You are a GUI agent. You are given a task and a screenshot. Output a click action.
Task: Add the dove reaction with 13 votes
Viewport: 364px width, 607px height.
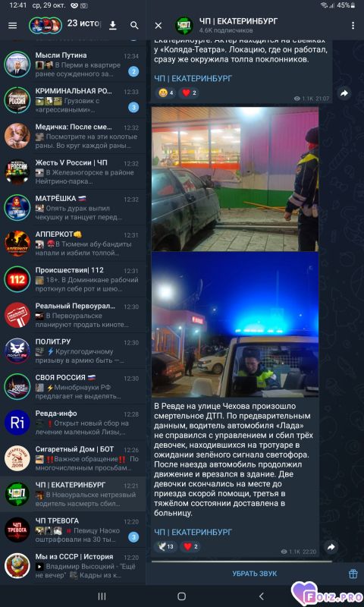pyautogui.click(x=166, y=546)
